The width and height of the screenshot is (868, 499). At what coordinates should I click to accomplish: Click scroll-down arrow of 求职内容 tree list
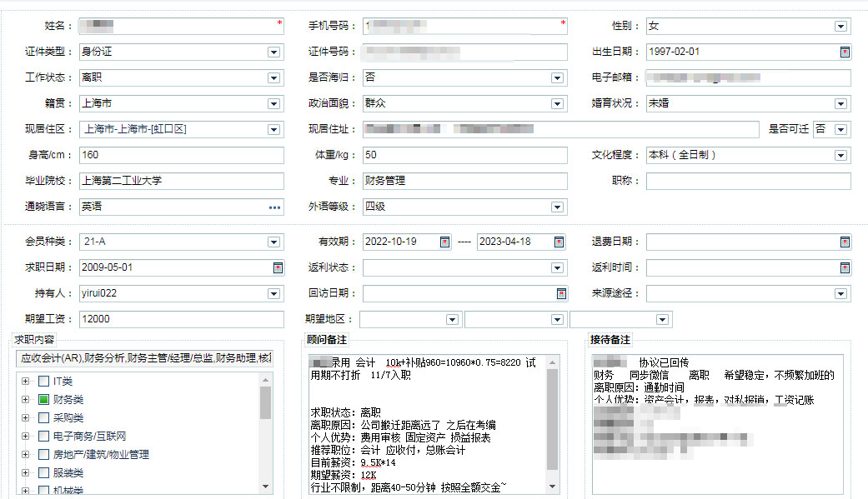click(266, 487)
